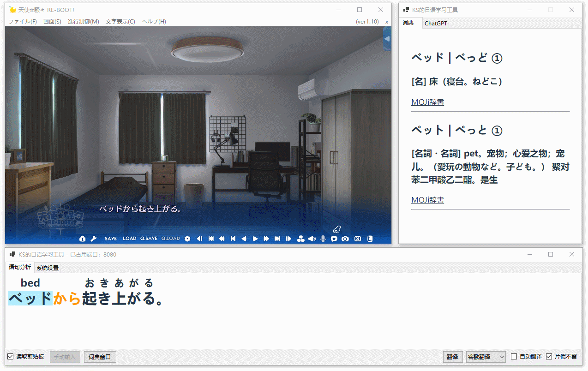The width and height of the screenshot is (588, 371).
Task: Expand the side panel arrow in game window
Action: 387,39
